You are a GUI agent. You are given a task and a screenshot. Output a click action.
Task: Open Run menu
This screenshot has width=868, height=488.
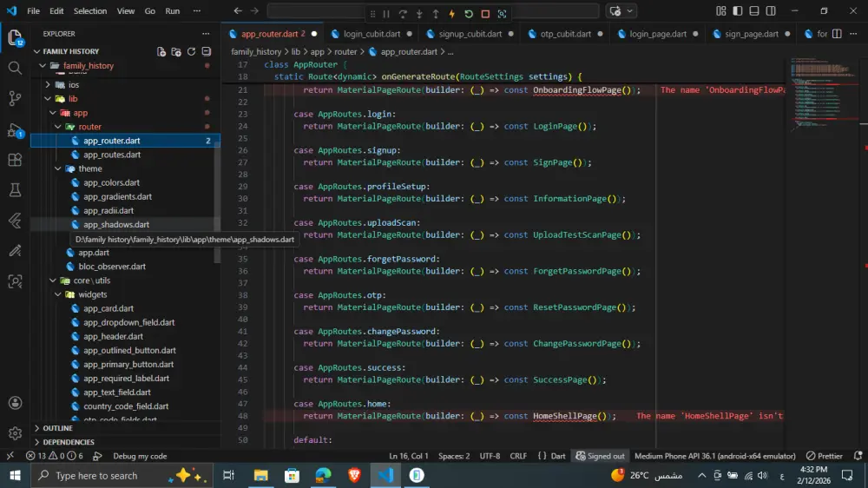tap(172, 11)
